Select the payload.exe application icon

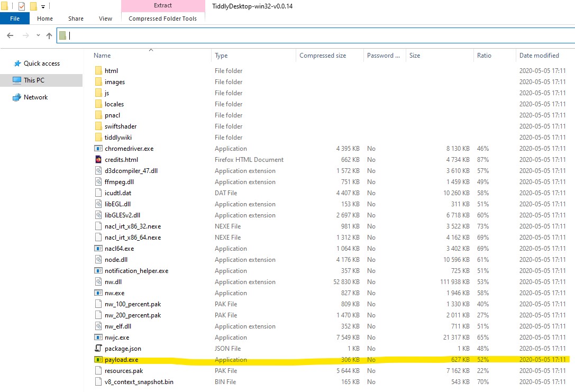(98, 359)
